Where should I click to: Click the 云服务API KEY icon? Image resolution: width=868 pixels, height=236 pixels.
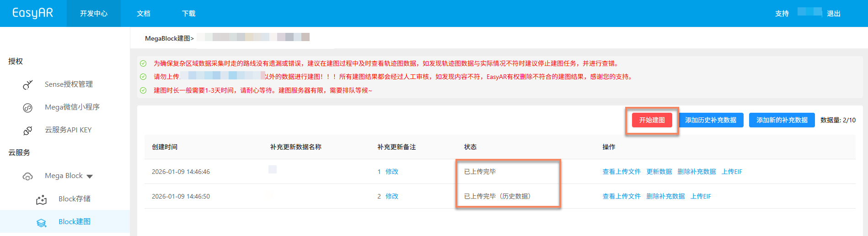[x=28, y=131]
